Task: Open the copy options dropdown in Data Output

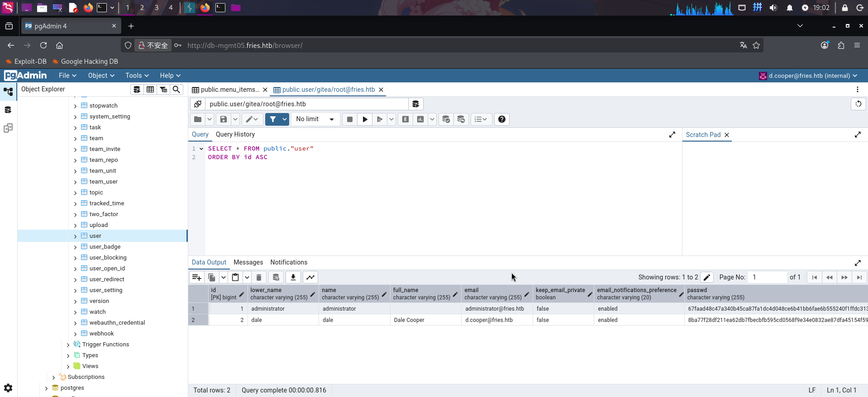Action: click(224, 278)
